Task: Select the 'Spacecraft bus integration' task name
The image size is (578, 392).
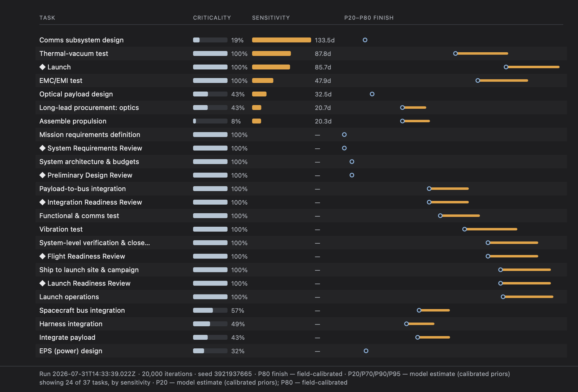Action: (x=82, y=310)
